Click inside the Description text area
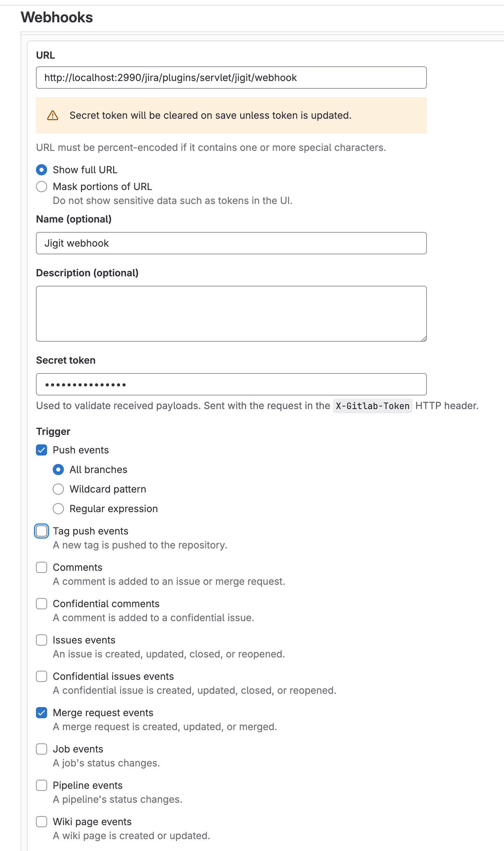This screenshot has height=851, width=504. point(231,313)
